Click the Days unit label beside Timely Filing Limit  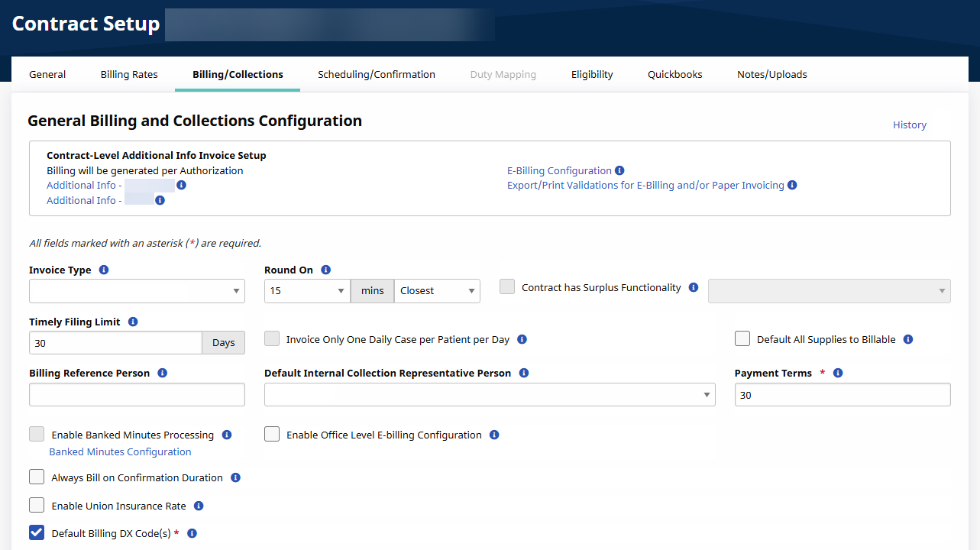pyautogui.click(x=223, y=342)
